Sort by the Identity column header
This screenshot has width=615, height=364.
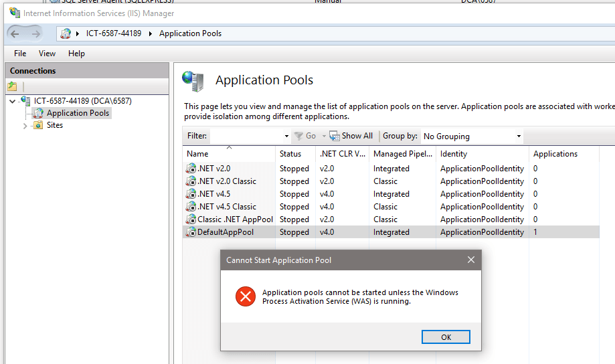click(482, 154)
